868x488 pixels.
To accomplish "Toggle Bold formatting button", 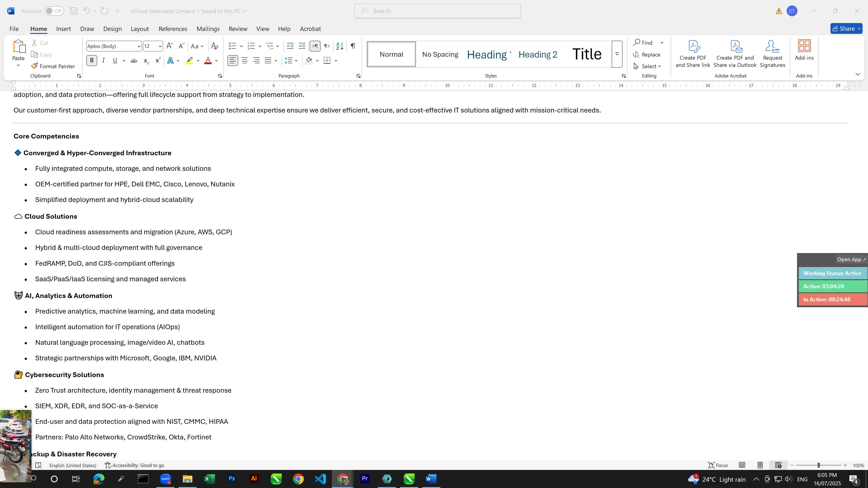I will [92, 61].
